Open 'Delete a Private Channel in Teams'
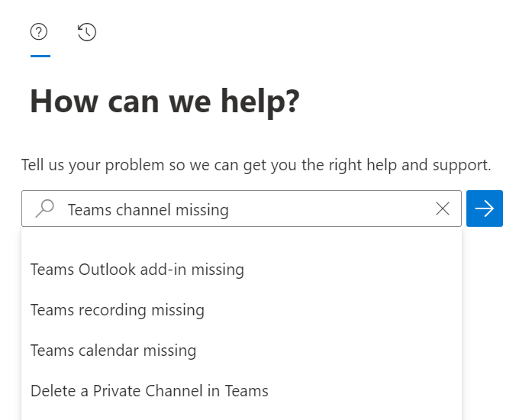Screen dimensions: 532x420 (x=241, y=391)
